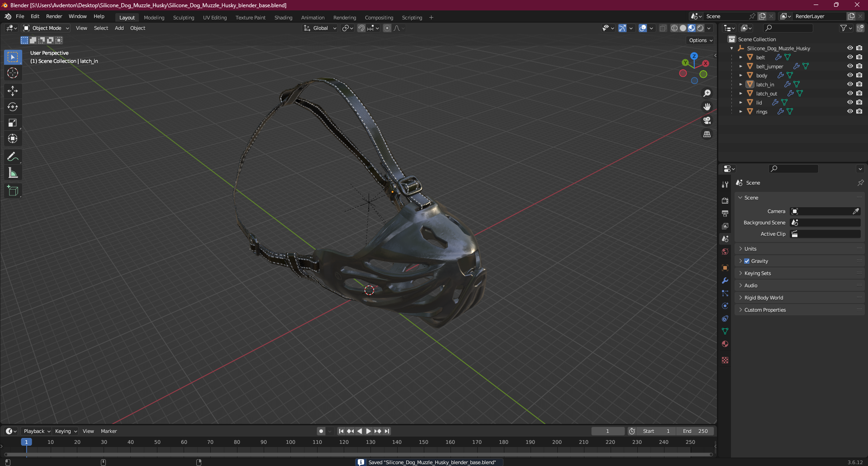The height and width of the screenshot is (466, 868).
Task: Open the Particles properties tab
Action: pos(725,293)
